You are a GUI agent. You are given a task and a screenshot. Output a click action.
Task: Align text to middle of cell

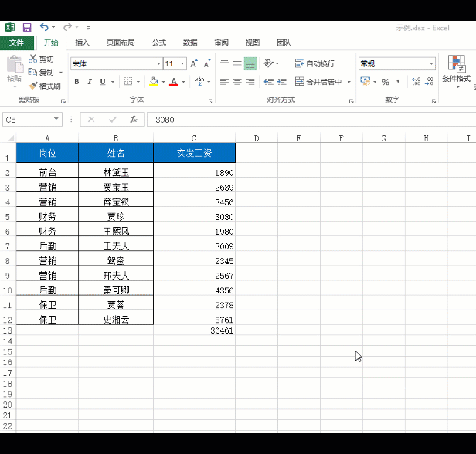click(237, 63)
